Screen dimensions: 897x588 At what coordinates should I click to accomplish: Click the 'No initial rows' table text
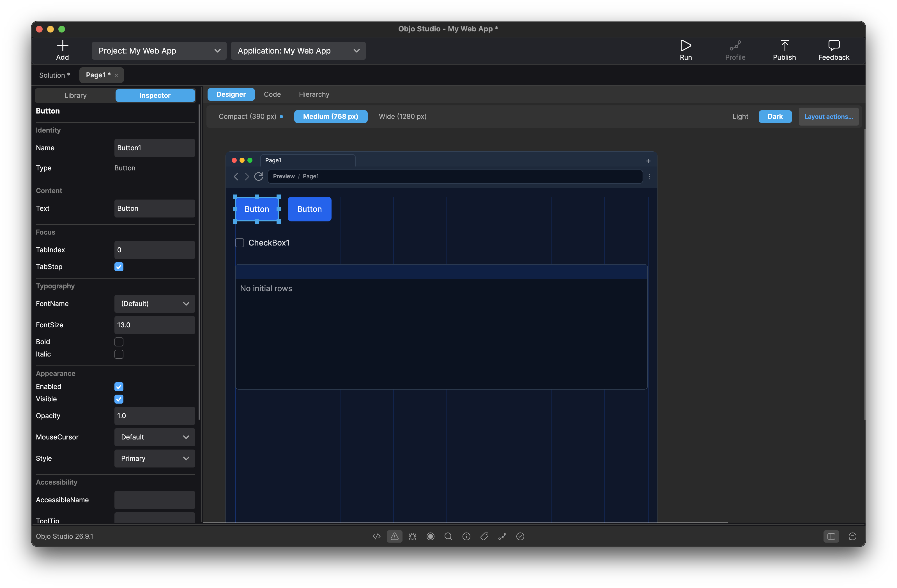coord(266,289)
